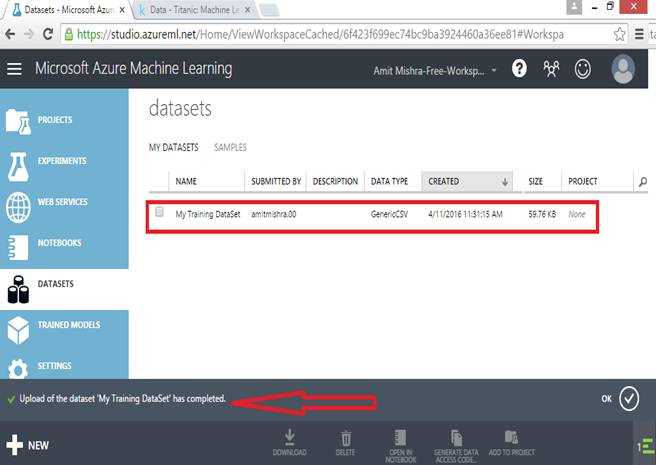Click upload completed notification message
Image resolution: width=656 pixels, height=465 pixels.
(122, 399)
